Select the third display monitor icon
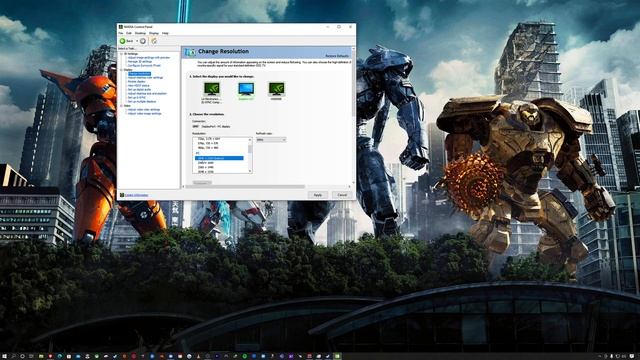This screenshot has height=360, width=640. [276, 89]
